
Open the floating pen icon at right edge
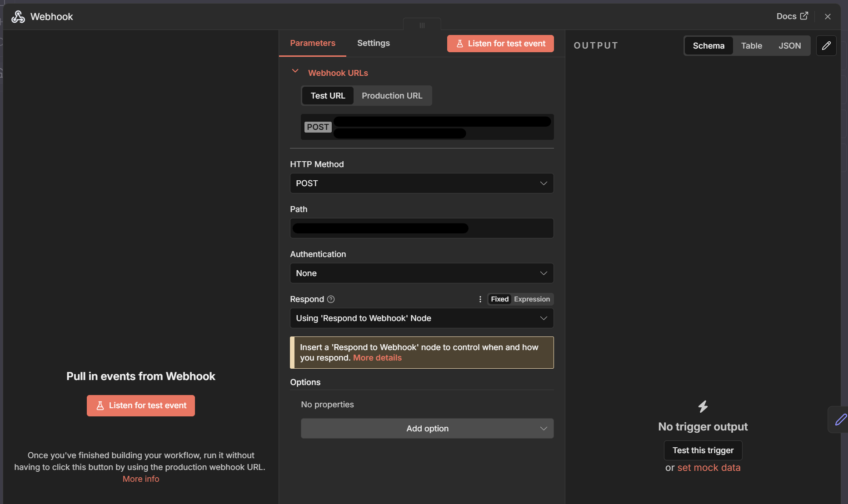click(x=840, y=420)
